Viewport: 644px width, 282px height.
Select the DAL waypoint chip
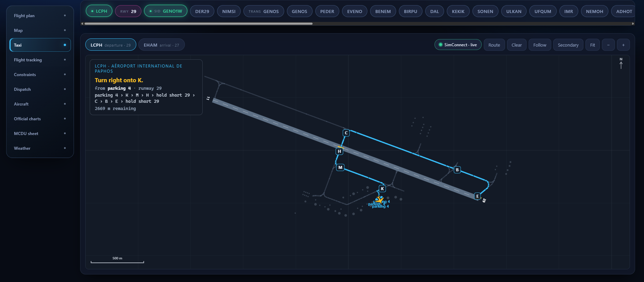pyautogui.click(x=435, y=11)
